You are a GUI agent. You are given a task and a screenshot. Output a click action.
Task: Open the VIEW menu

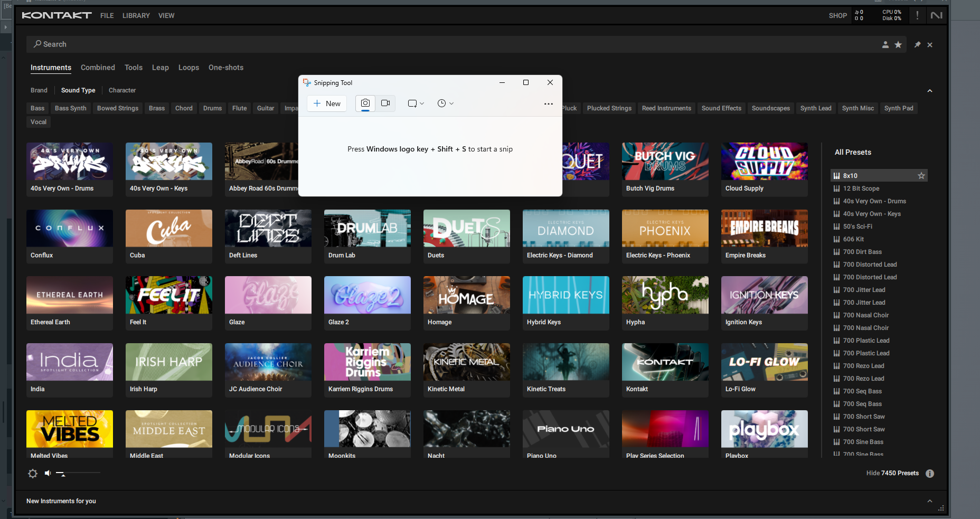tap(166, 16)
